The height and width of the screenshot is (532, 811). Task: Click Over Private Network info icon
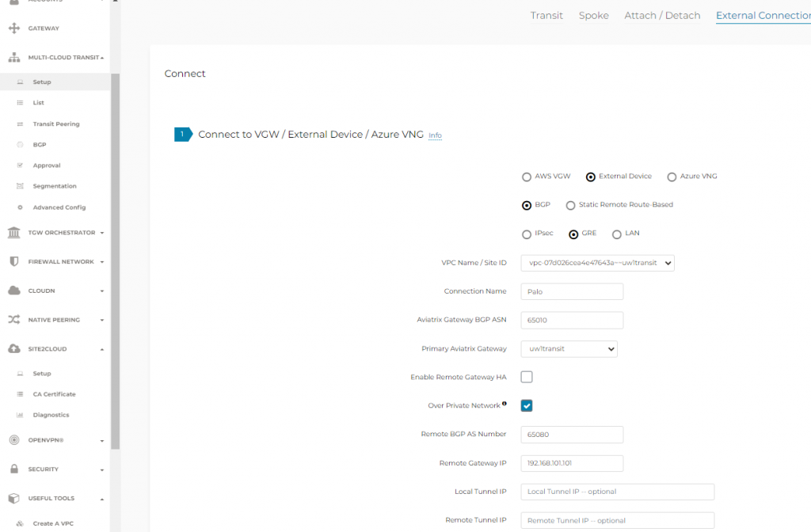pyautogui.click(x=504, y=404)
